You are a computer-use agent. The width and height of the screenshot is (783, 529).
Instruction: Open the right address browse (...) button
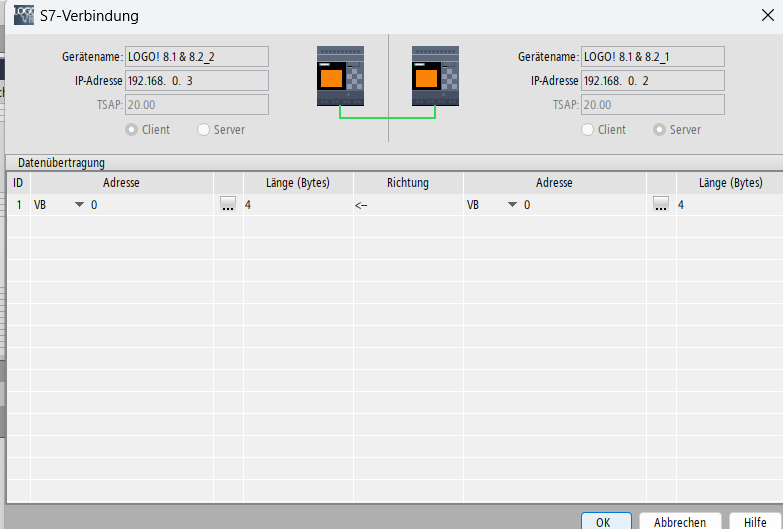tap(661, 204)
